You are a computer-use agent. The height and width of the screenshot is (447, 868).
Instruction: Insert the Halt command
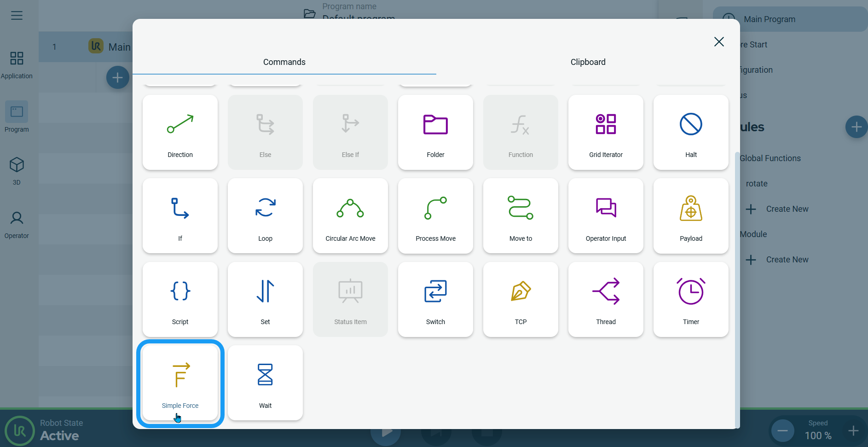tap(691, 133)
